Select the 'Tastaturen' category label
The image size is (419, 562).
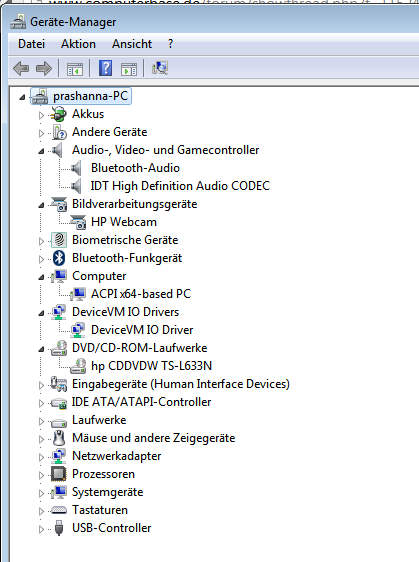pos(100,510)
